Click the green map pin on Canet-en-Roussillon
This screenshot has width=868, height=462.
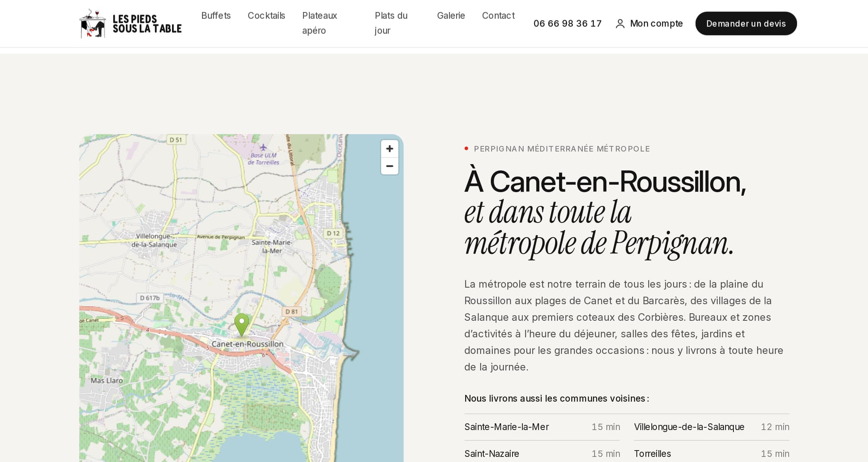(x=241, y=325)
